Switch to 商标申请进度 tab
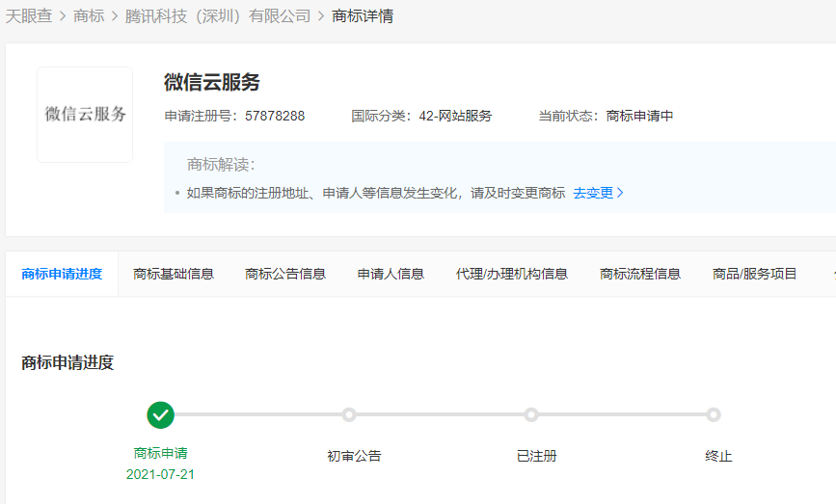 (62, 274)
